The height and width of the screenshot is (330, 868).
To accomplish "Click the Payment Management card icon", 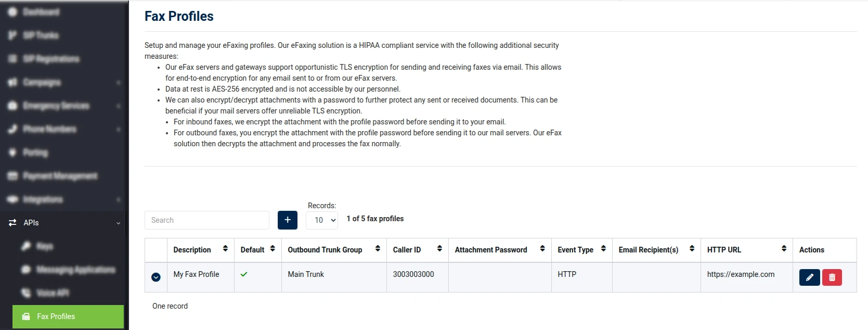I will (12, 175).
